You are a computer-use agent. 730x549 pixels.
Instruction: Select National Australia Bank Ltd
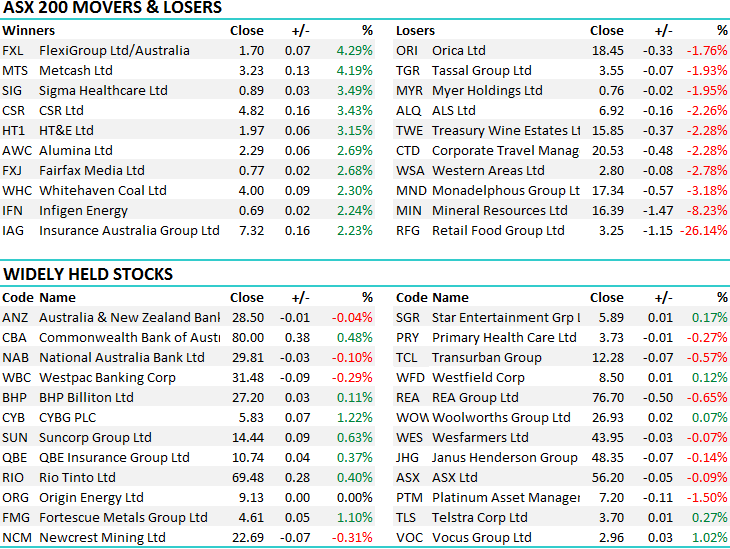[x=122, y=358]
